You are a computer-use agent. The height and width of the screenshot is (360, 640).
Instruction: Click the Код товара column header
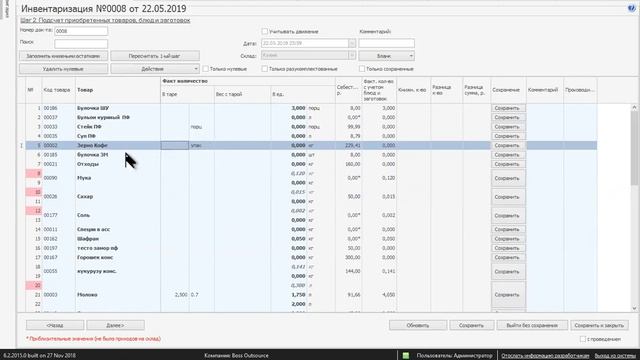[x=58, y=90]
